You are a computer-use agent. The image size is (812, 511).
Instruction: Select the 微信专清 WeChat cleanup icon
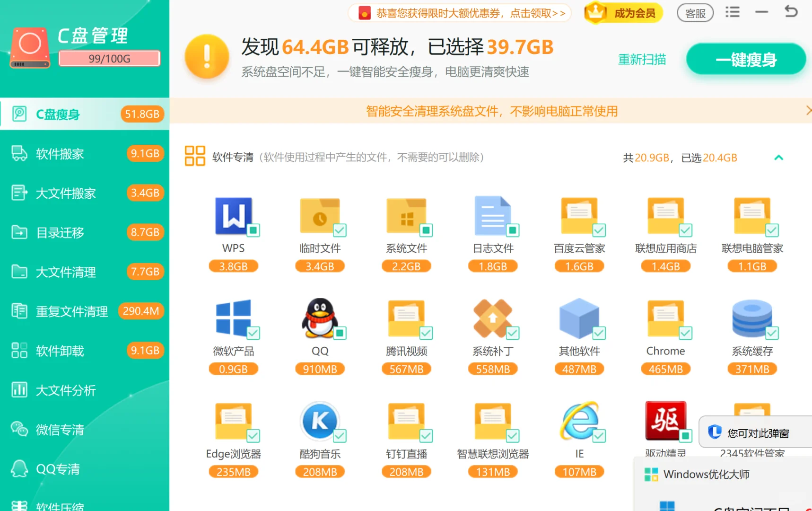pyautogui.click(x=19, y=429)
